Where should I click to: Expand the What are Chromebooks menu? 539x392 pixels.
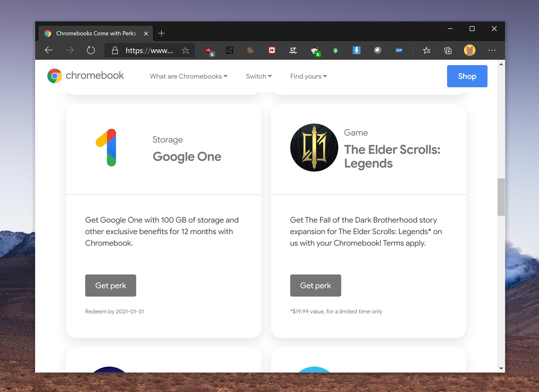(189, 76)
